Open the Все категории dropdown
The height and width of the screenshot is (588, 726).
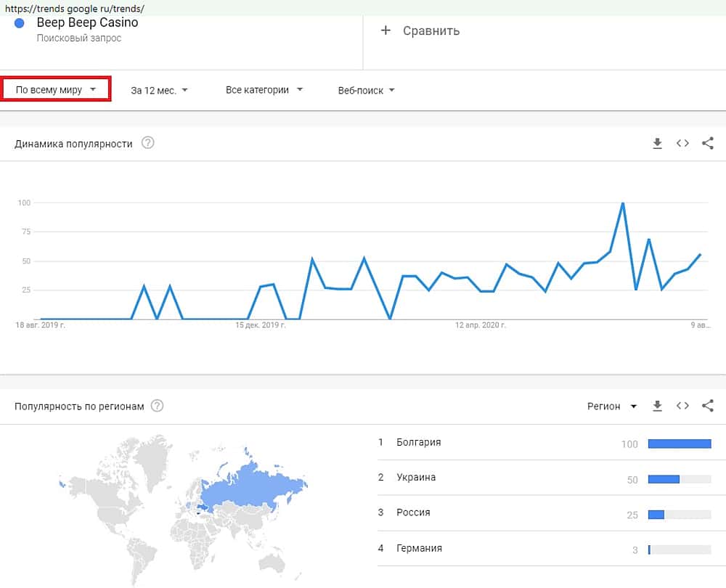(x=264, y=90)
